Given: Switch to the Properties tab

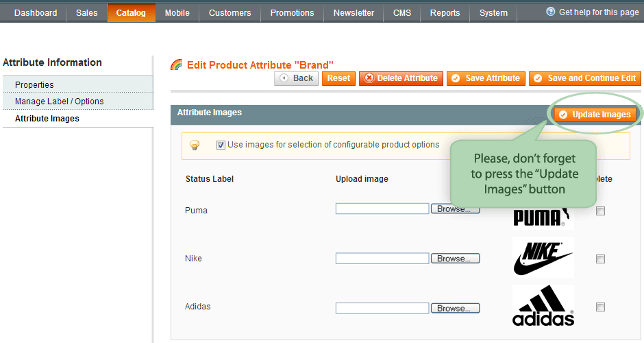Looking at the screenshot, I should 34,85.
